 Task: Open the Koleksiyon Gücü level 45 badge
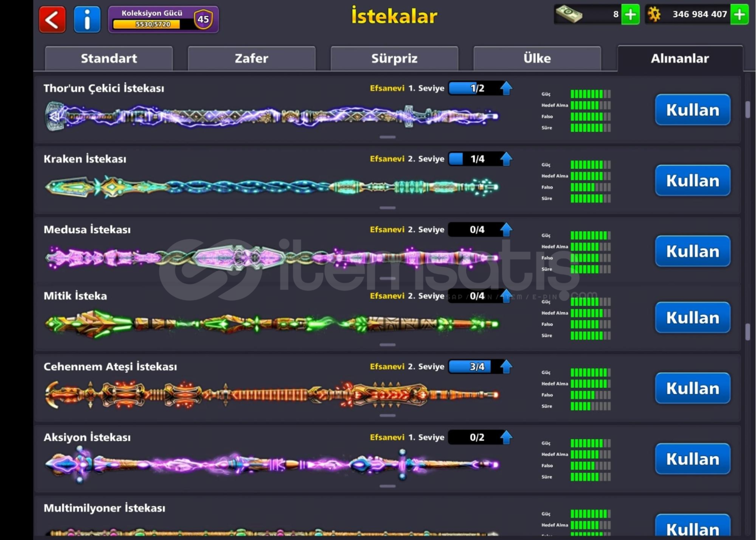[203, 19]
